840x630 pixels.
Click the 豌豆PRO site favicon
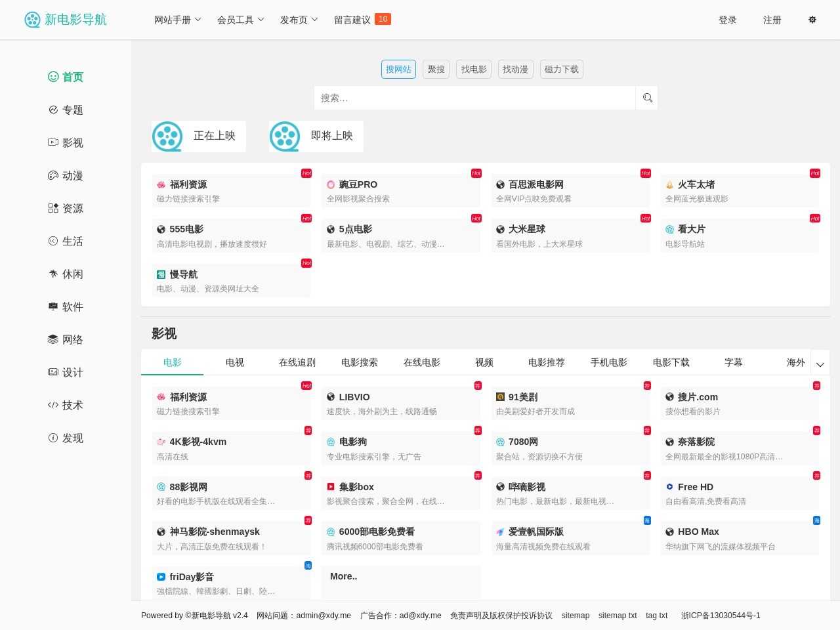[331, 184]
